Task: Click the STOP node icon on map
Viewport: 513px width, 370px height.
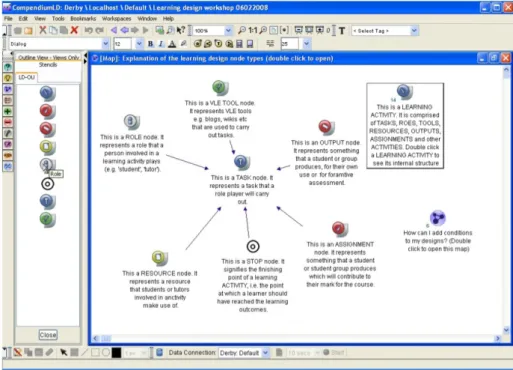Action: coord(253,247)
